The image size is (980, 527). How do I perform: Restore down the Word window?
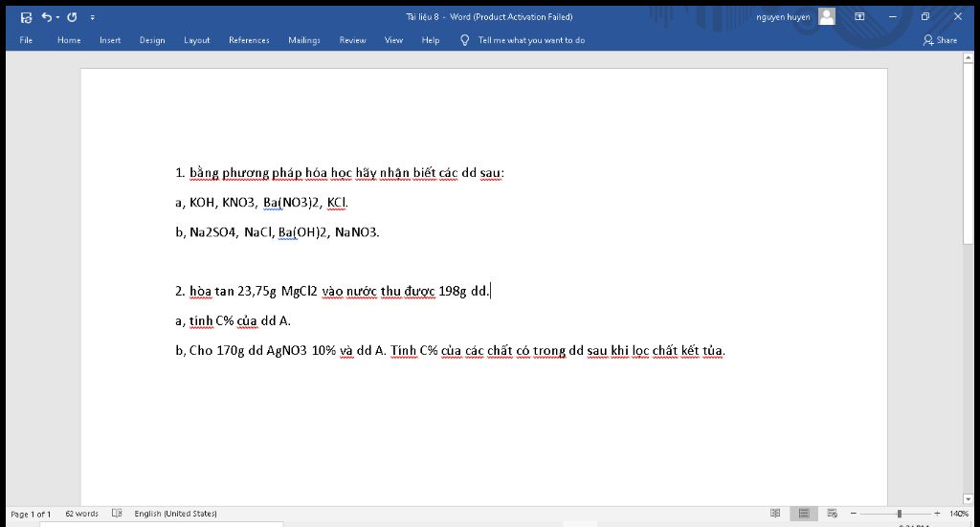click(925, 17)
